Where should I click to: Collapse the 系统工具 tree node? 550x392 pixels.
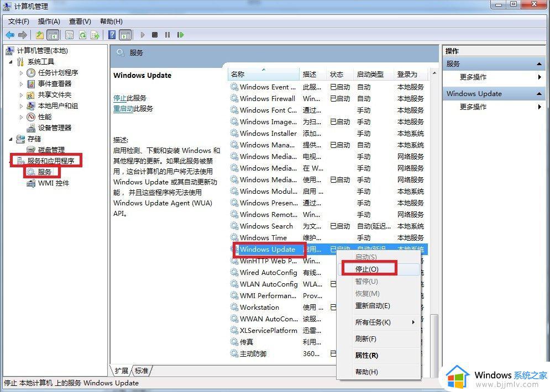coord(11,62)
